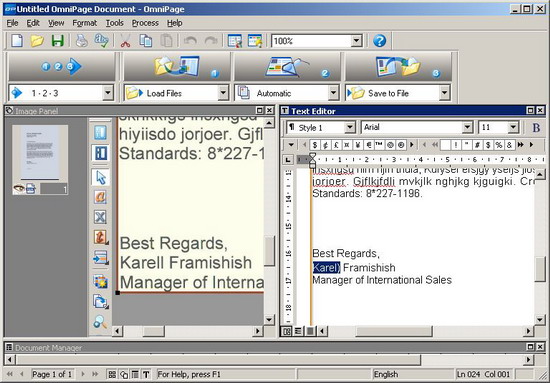Toggle Bold formatting in Text Editor
This screenshot has height=383, width=550.
coord(536,128)
